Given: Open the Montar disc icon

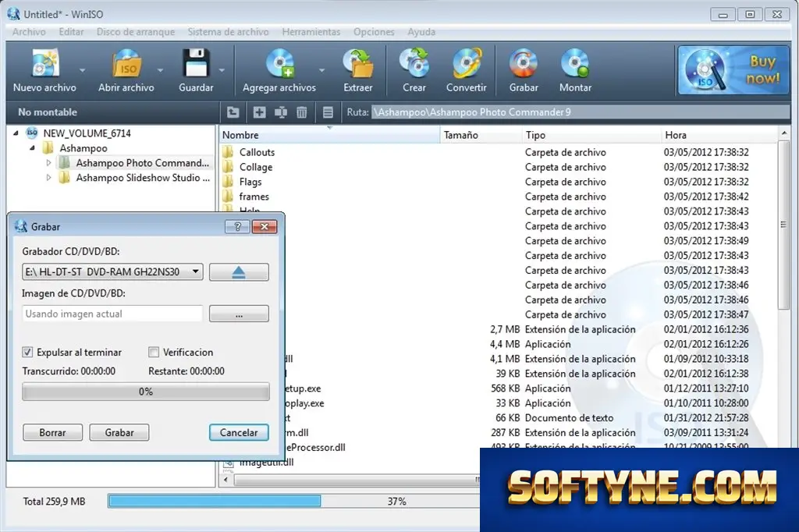Looking at the screenshot, I should [x=575, y=64].
